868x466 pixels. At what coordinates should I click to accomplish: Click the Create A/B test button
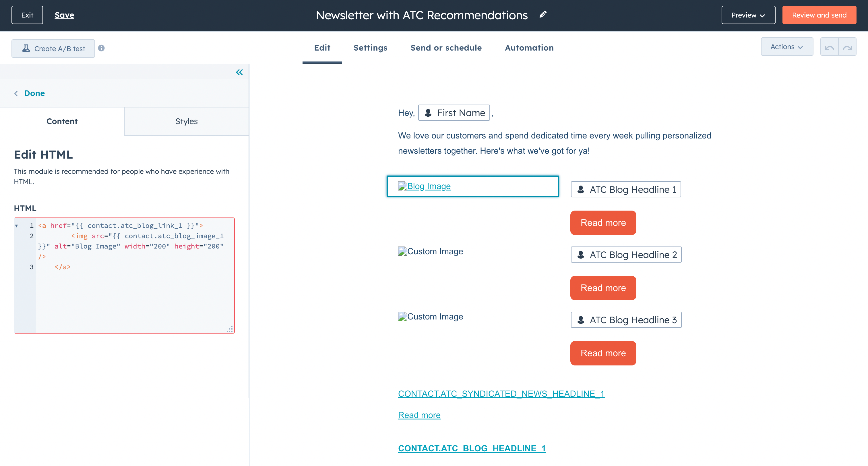[53, 49]
